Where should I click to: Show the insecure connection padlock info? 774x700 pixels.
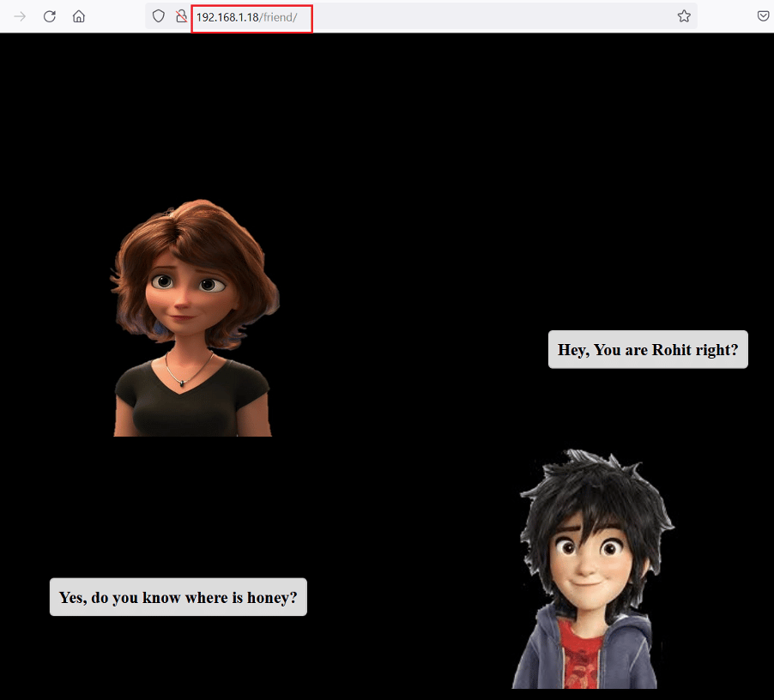click(x=180, y=16)
